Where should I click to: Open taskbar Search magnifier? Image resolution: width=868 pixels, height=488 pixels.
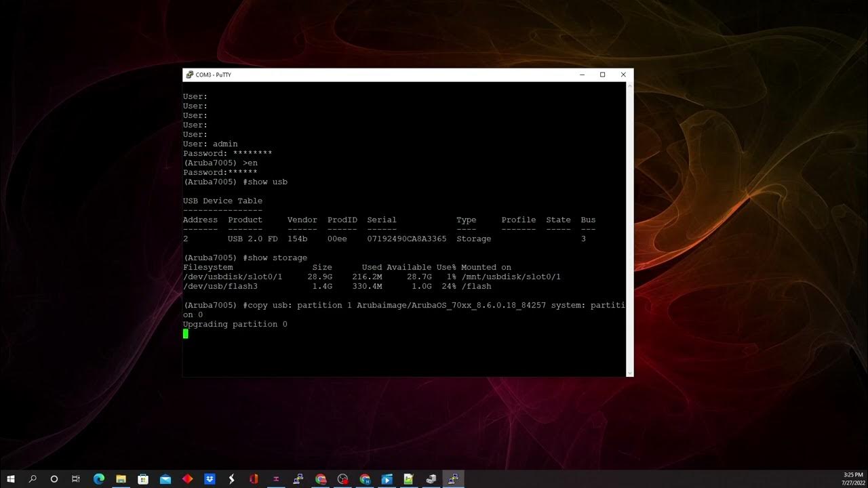(x=33, y=479)
